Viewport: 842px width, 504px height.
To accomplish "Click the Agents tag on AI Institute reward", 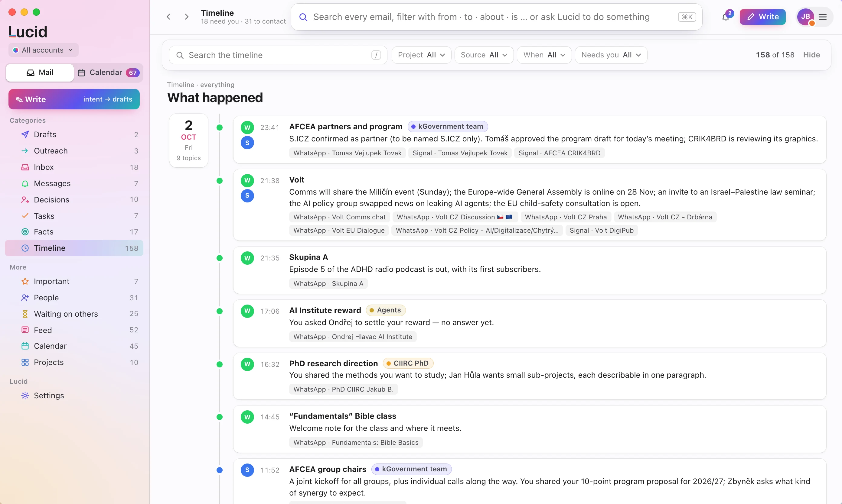I will (386, 310).
